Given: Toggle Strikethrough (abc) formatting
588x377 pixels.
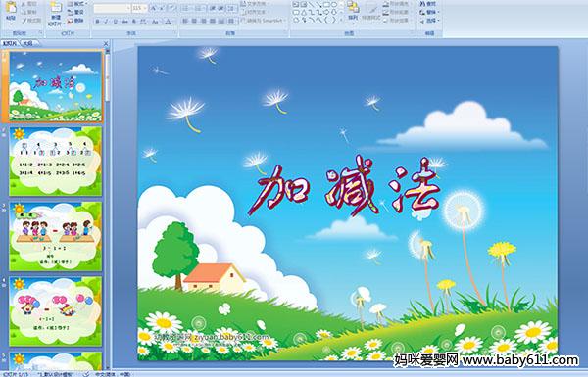Looking at the screenshot, I should point(124,22).
